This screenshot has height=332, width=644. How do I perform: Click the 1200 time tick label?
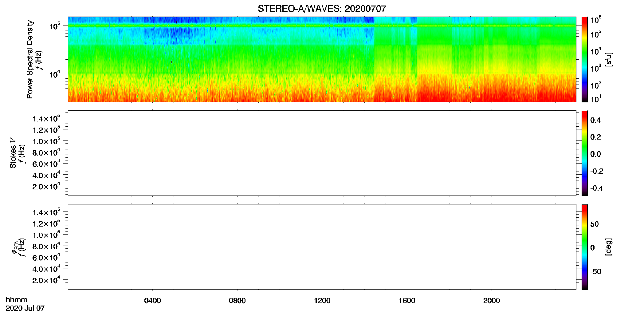tap(322, 301)
